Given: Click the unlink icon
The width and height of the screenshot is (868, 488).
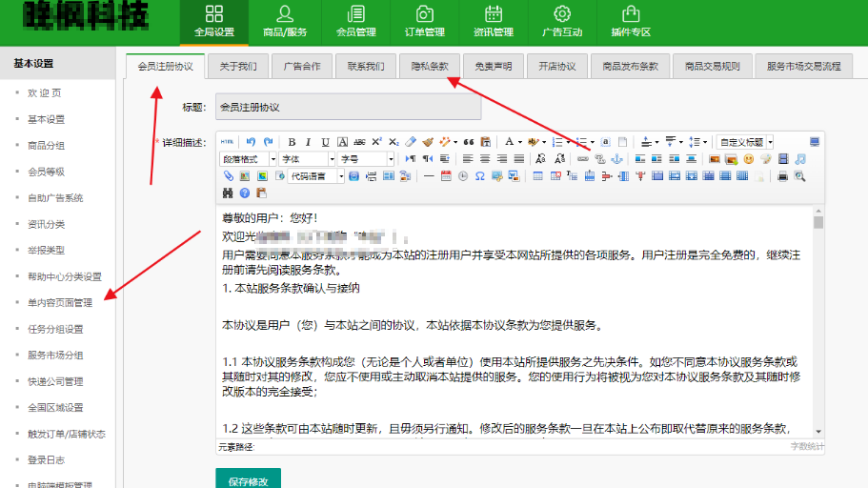Looking at the screenshot, I should pos(600,159).
